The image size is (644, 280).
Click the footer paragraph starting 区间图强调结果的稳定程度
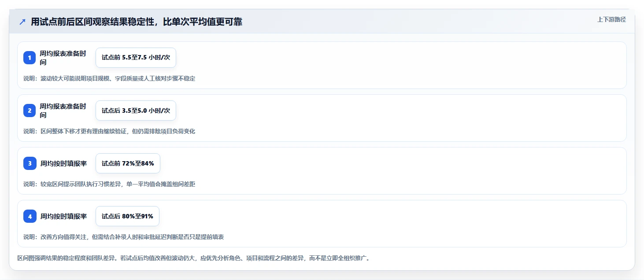click(x=193, y=258)
